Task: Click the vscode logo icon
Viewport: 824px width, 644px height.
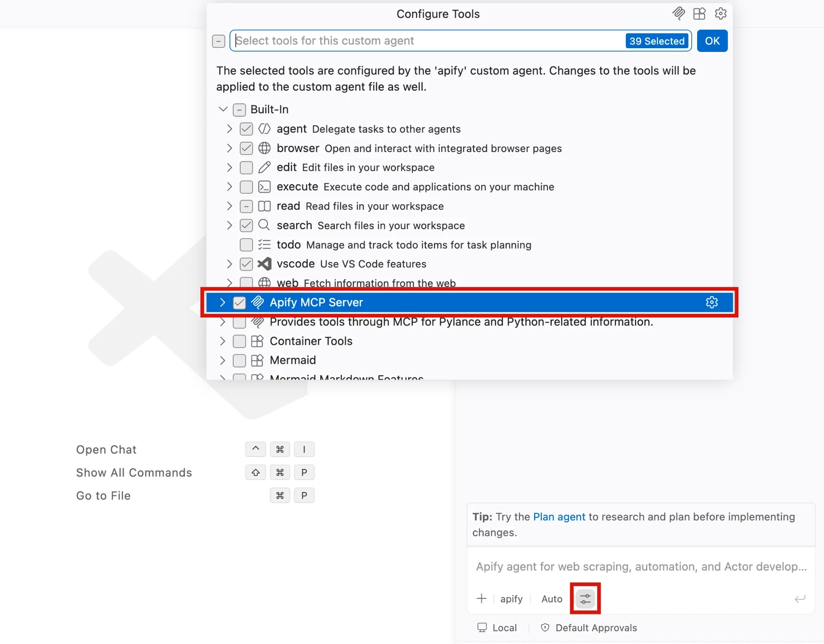Action: tap(264, 264)
